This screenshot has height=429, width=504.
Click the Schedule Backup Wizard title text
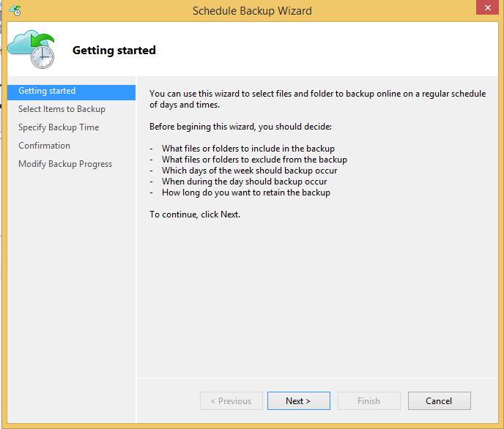tap(252, 11)
